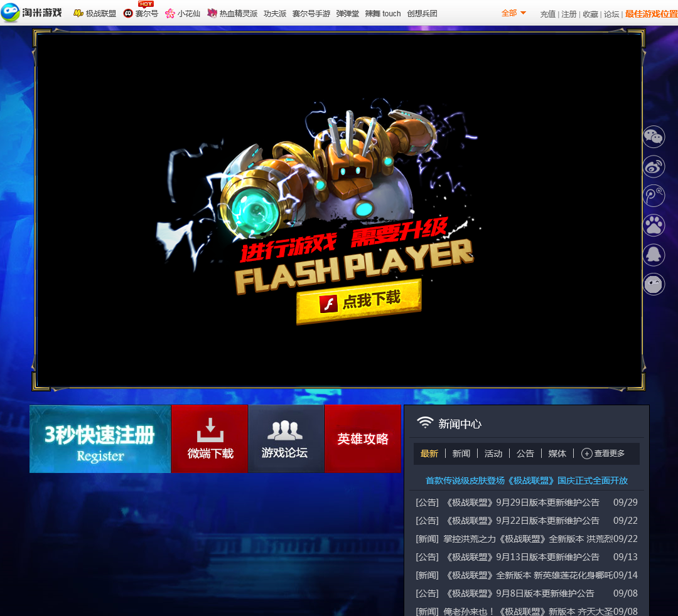The height and width of the screenshot is (616, 678).
Task: Select the 最新 news tab
Action: click(429, 454)
